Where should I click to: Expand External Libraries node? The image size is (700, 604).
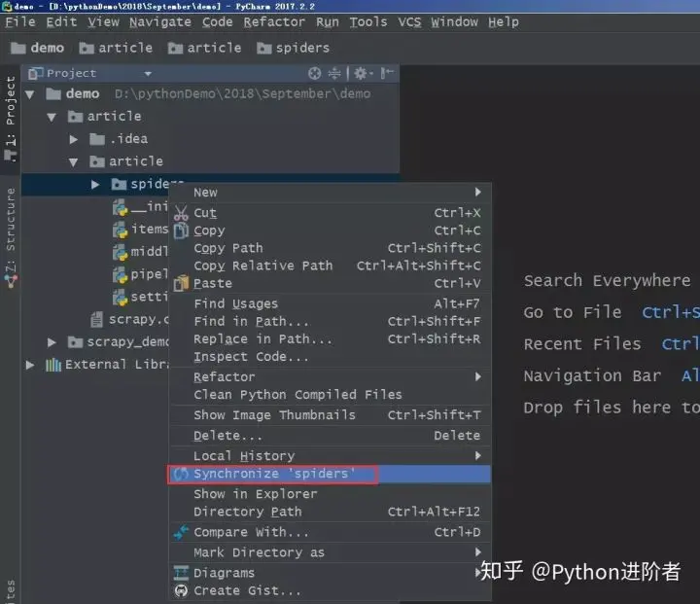click(x=30, y=365)
